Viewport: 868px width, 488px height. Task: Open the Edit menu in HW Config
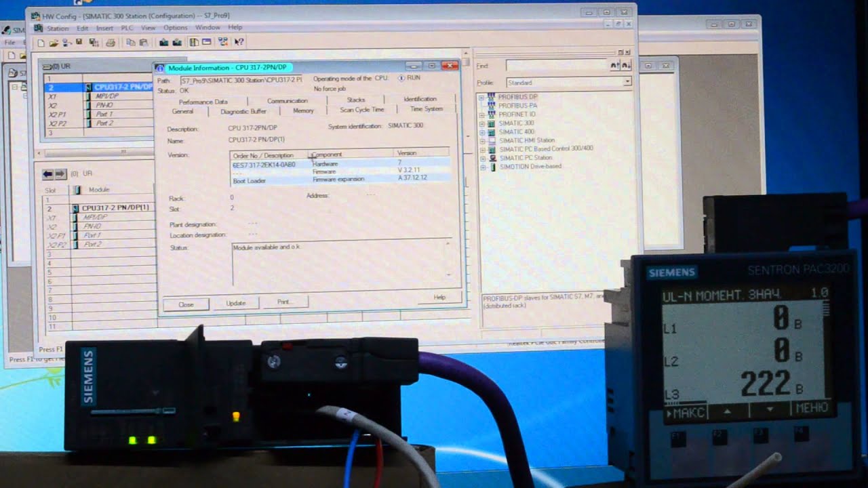[x=82, y=28]
